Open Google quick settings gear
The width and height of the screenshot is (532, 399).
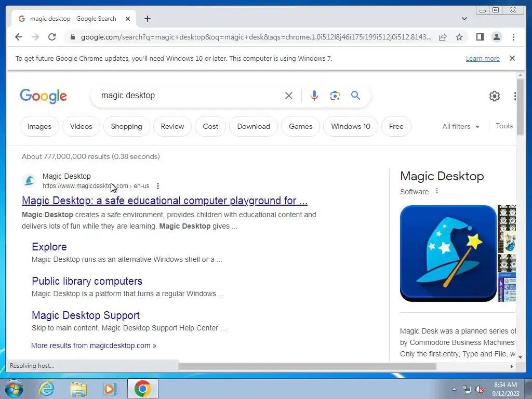tap(495, 96)
